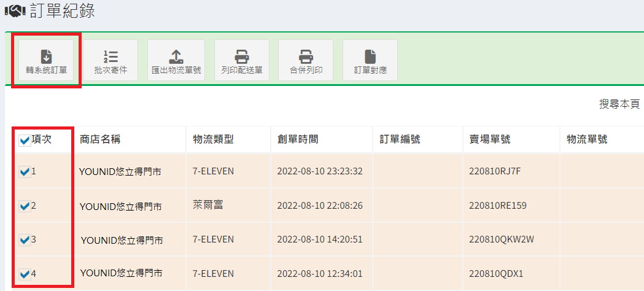Click the 物流單號 column header
Viewport: 644px width, 291px height.
click(x=587, y=139)
